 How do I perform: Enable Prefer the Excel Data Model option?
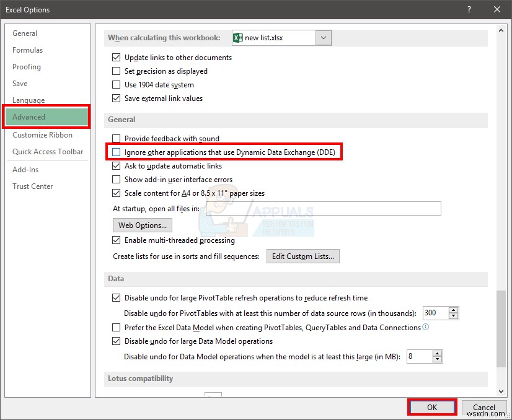pos(117,327)
